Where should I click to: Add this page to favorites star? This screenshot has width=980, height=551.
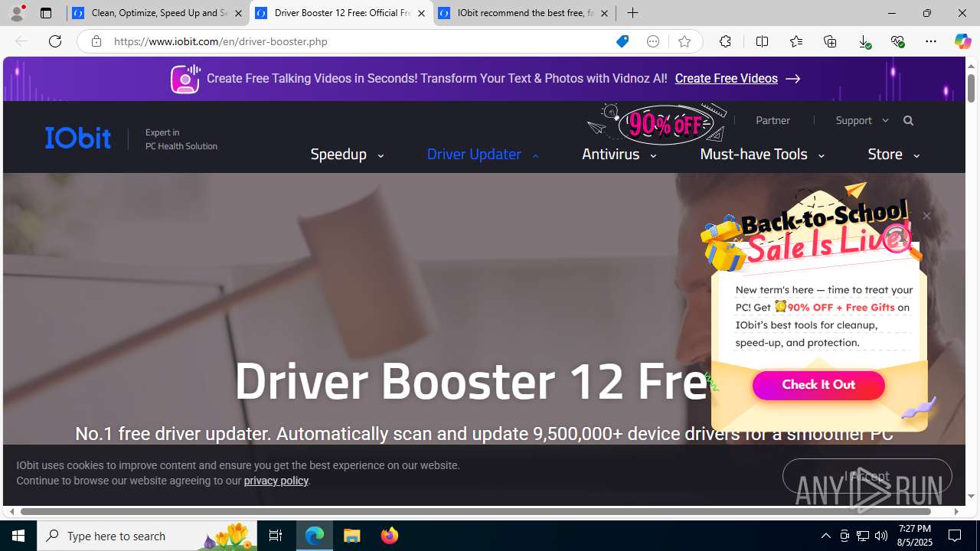684,41
